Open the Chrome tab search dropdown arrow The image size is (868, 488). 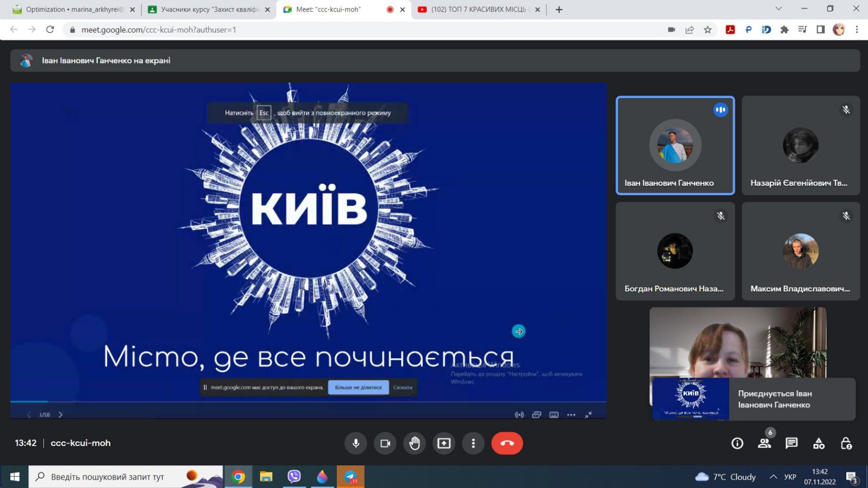click(778, 9)
